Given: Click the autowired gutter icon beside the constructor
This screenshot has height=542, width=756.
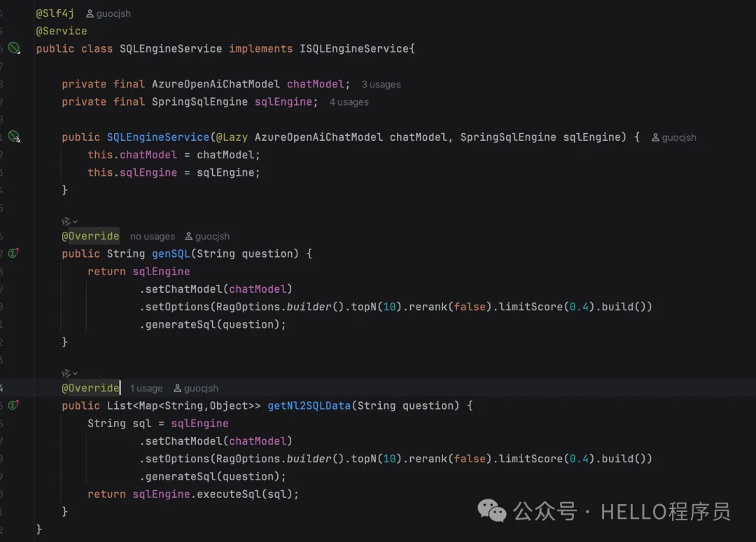Looking at the screenshot, I should tap(14, 137).
